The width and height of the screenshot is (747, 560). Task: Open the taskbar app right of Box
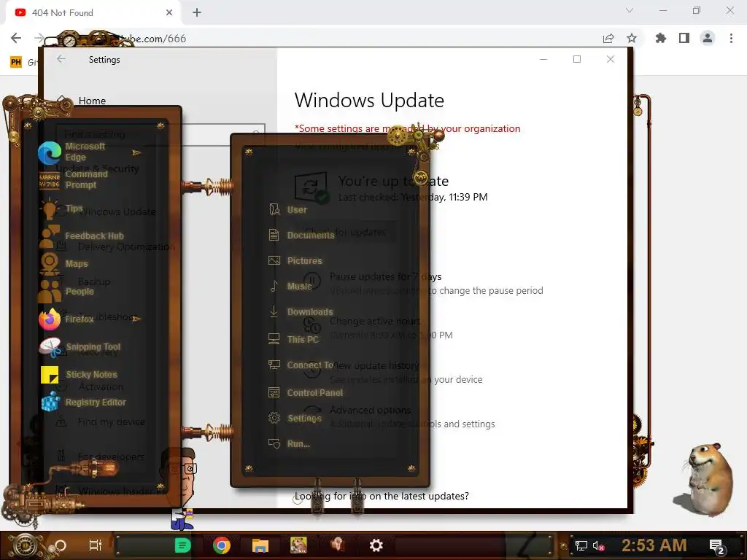tap(337, 545)
